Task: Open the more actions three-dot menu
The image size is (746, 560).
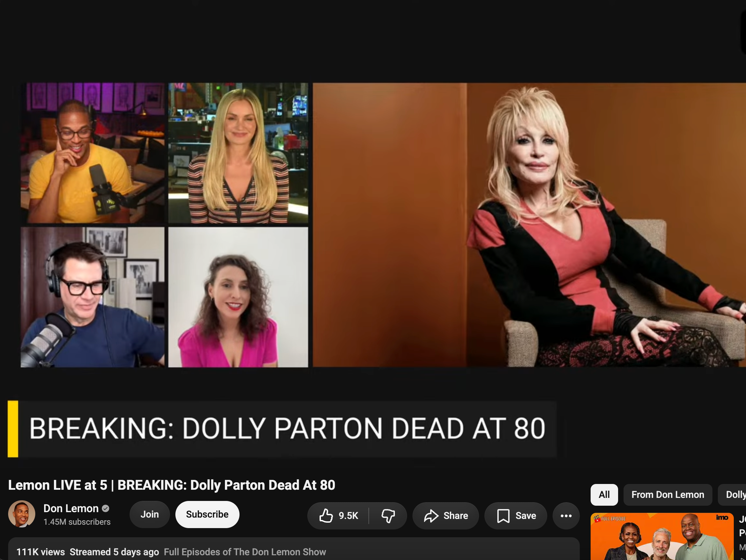Action: [566, 516]
